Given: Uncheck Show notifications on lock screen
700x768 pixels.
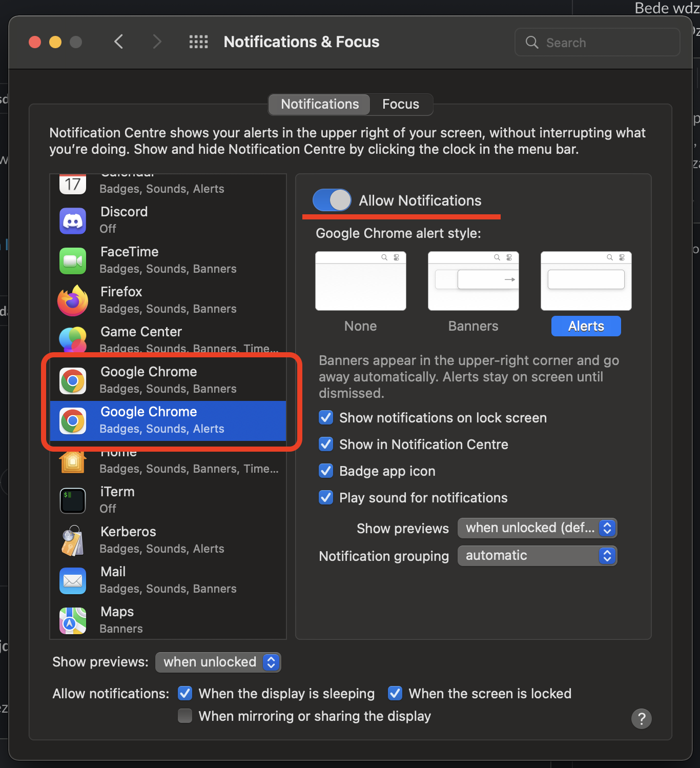Looking at the screenshot, I should 326,417.
